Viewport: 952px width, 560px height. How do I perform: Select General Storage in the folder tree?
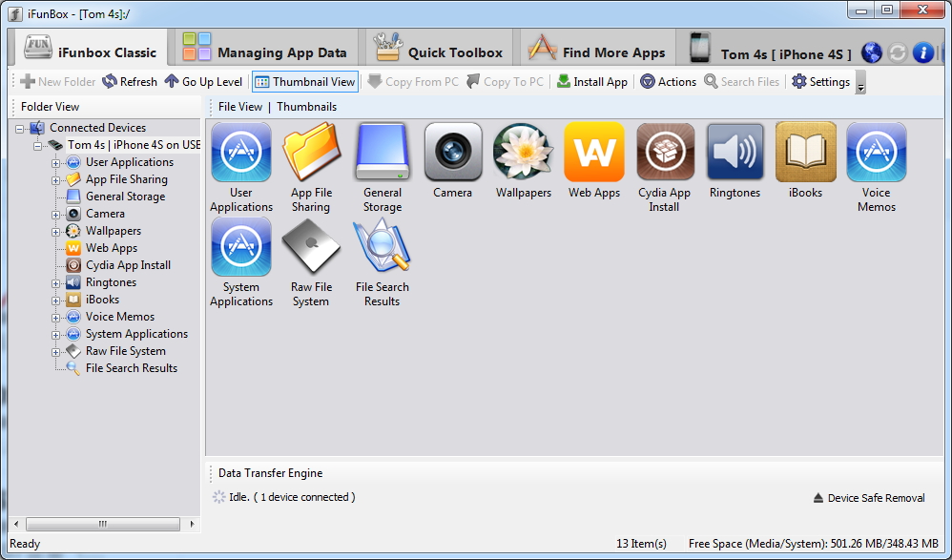(125, 197)
